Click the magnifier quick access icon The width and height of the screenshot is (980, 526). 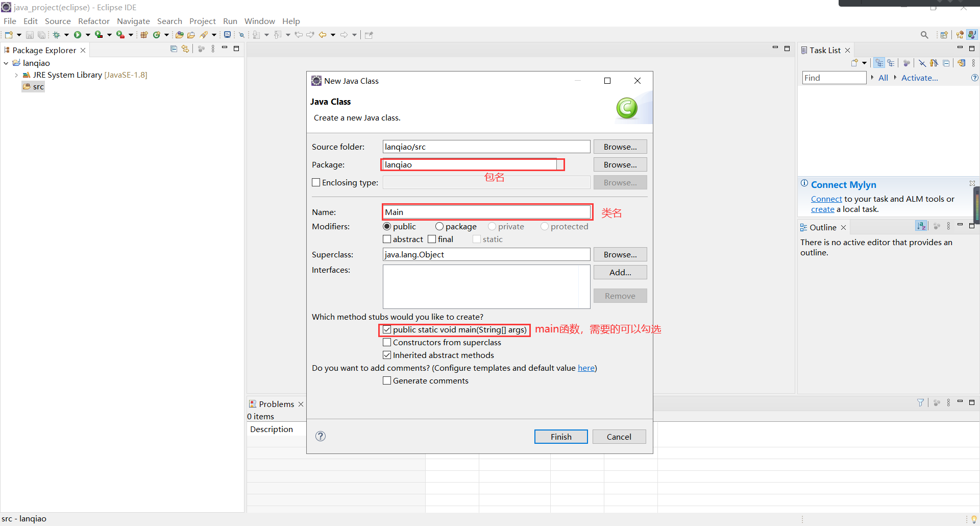[924, 35]
